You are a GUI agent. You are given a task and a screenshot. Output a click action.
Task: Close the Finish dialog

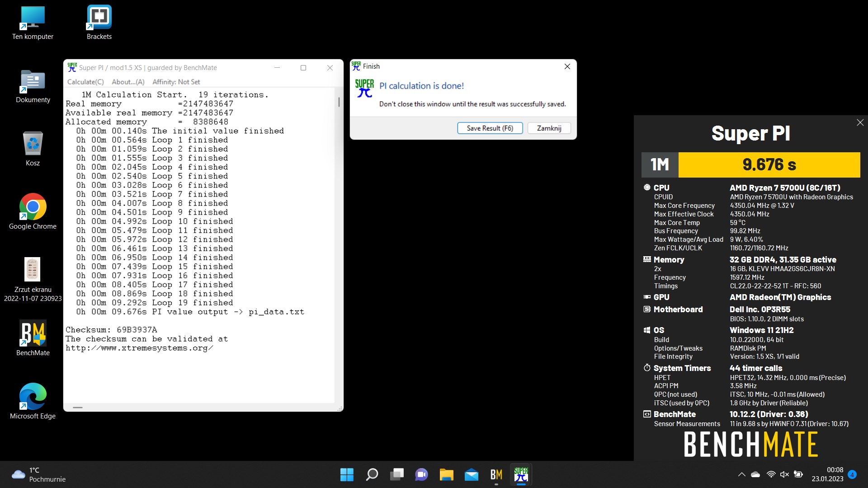(567, 66)
